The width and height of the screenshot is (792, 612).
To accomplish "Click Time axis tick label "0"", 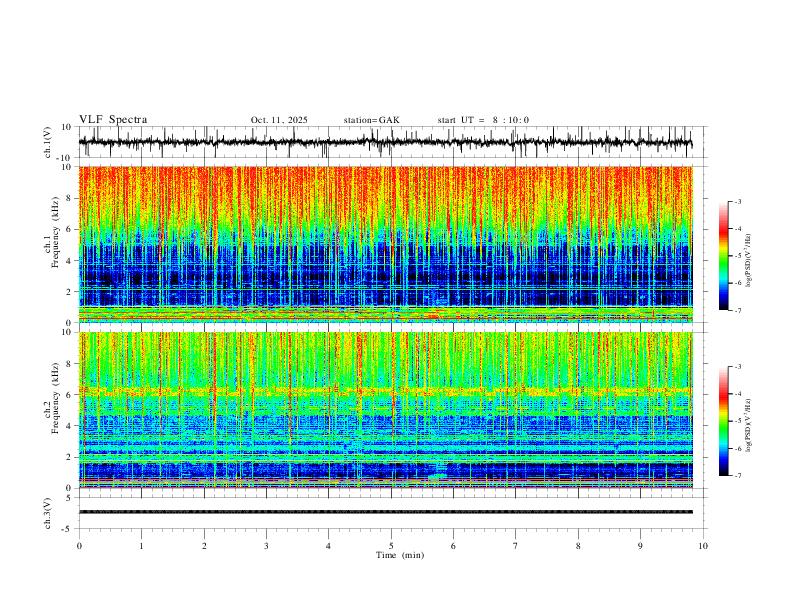I will click(x=79, y=546).
